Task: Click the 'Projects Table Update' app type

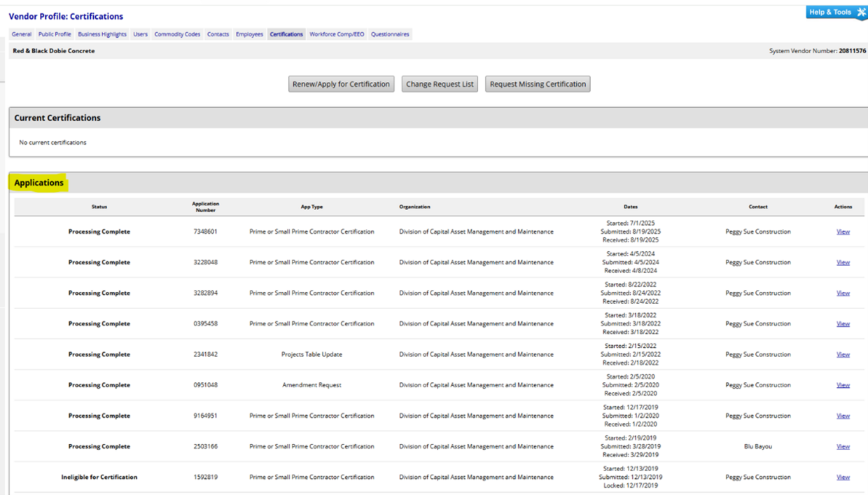Action: tap(311, 355)
